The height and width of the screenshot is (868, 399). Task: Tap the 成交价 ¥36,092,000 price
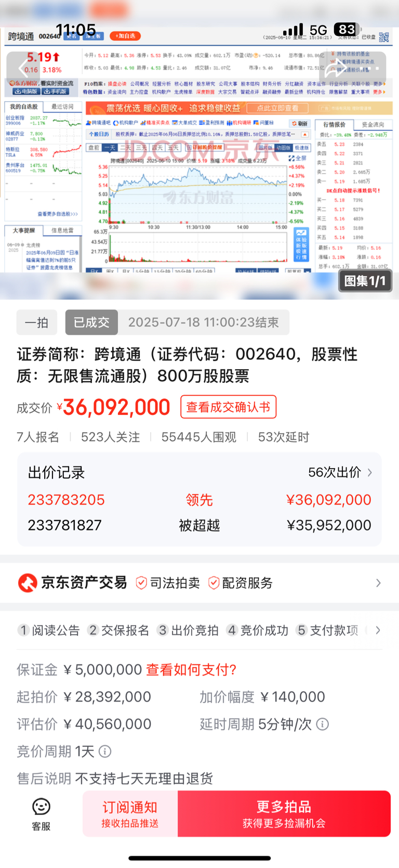coord(113,407)
